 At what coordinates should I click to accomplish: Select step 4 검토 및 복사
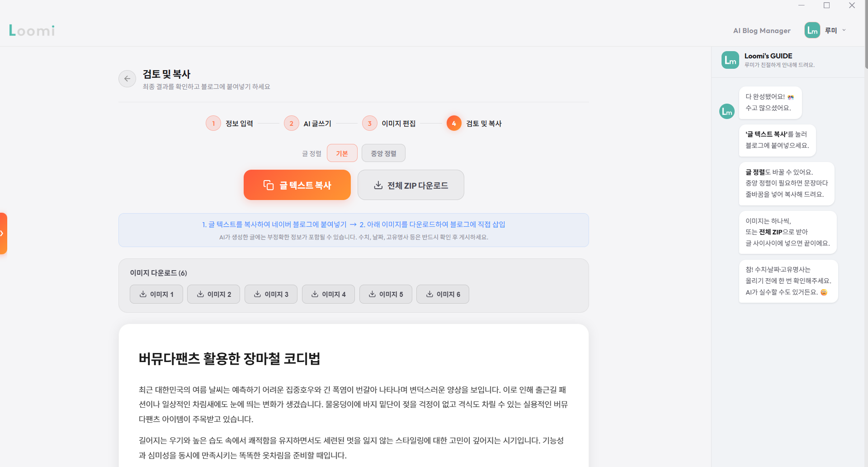pyautogui.click(x=474, y=123)
